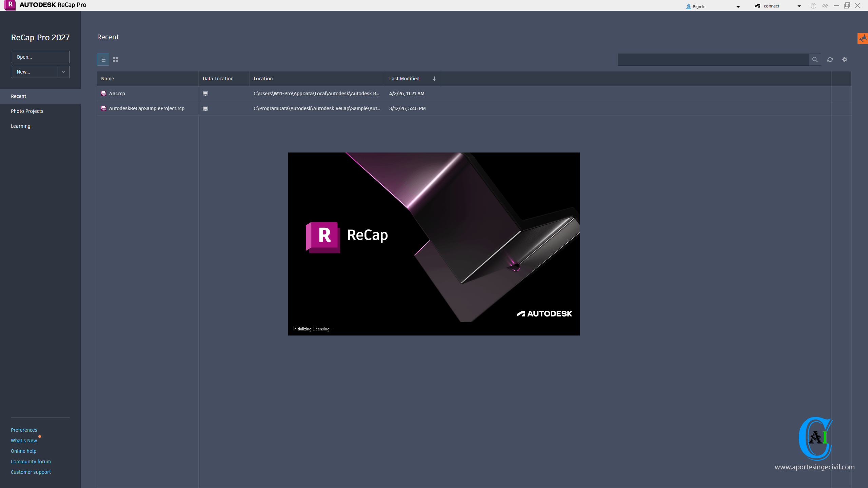Switch to list view layout

(x=103, y=60)
